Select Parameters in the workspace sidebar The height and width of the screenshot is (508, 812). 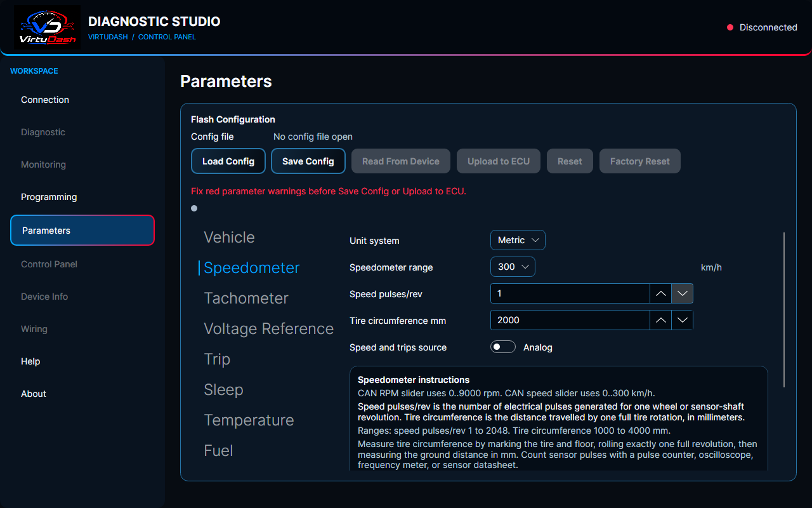82,231
